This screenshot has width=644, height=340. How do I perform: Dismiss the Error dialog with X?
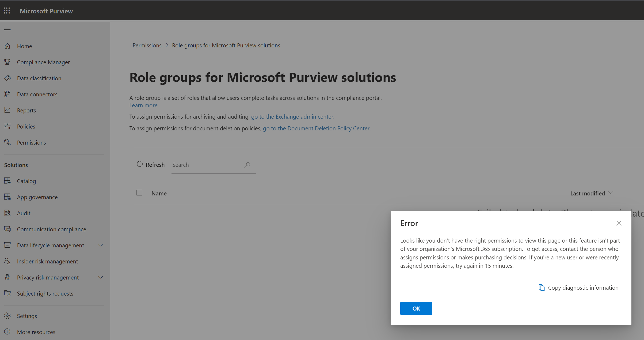[619, 223]
